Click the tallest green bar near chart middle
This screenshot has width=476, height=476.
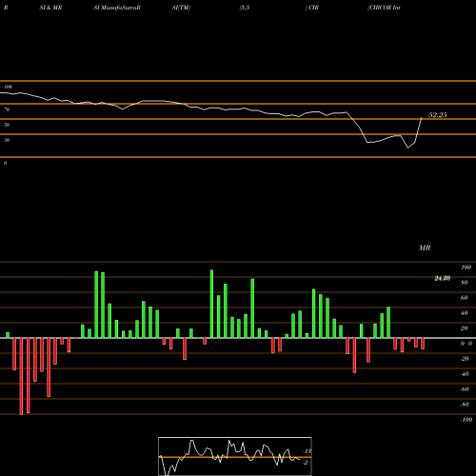pyautogui.click(x=211, y=304)
